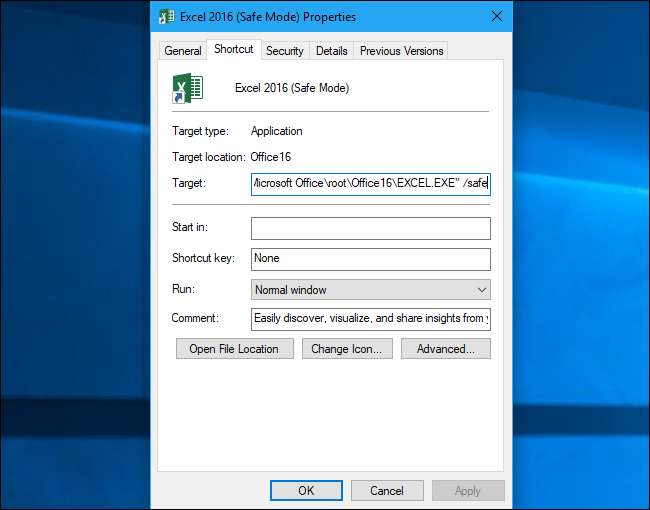Image resolution: width=650 pixels, height=510 pixels.
Task: Expand the Run dropdown set to Normal window
Action: tap(370, 290)
